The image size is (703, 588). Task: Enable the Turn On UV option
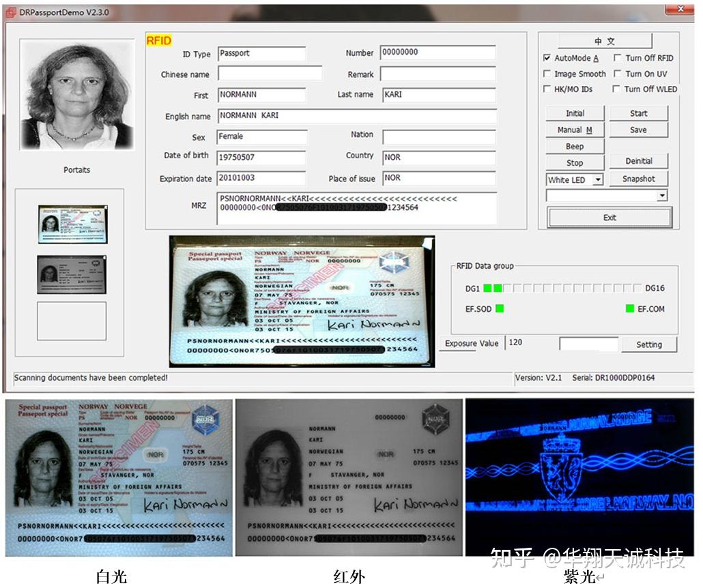click(616, 74)
